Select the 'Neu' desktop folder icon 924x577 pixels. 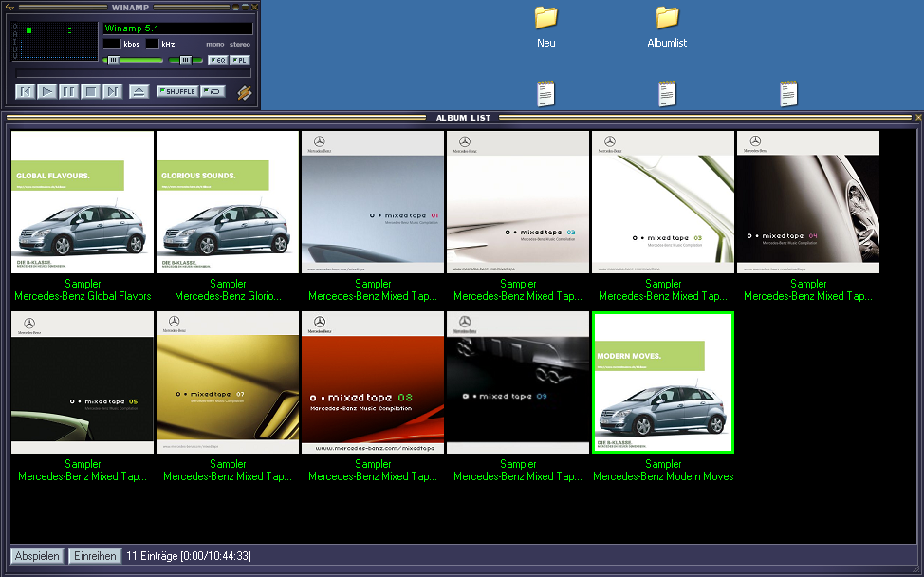click(x=546, y=18)
